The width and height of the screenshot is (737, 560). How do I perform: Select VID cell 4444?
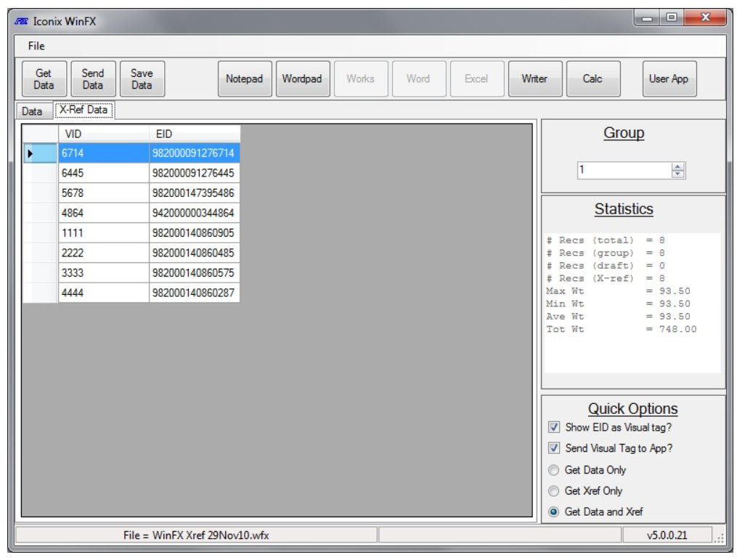click(x=104, y=293)
